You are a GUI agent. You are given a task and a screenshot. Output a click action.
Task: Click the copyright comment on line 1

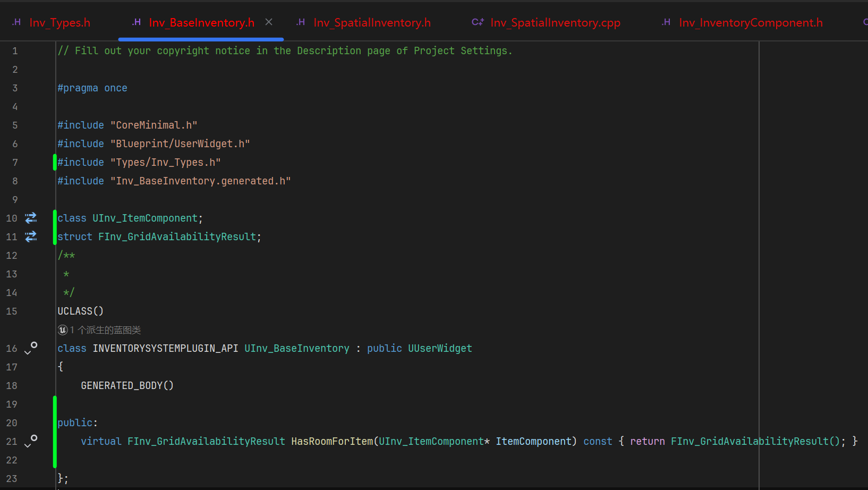click(x=285, y=51)
